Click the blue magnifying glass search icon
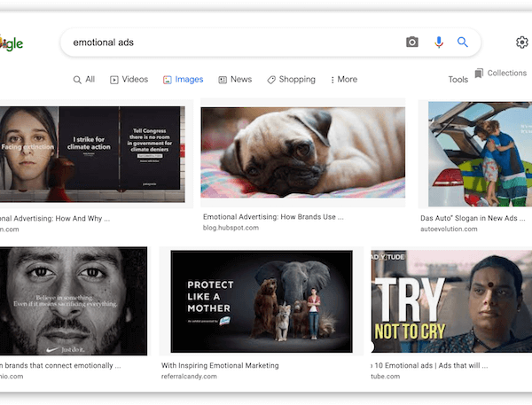 [462, 43]
